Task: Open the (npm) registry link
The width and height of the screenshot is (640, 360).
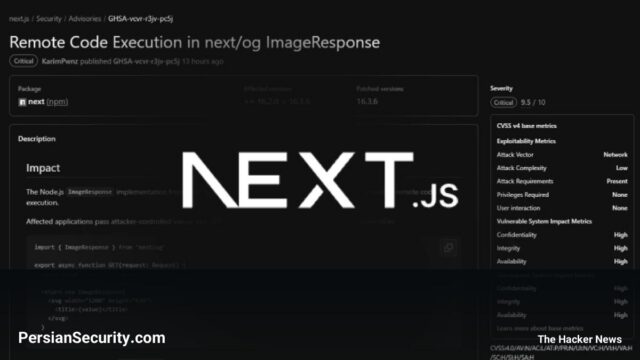Action: 57,102
